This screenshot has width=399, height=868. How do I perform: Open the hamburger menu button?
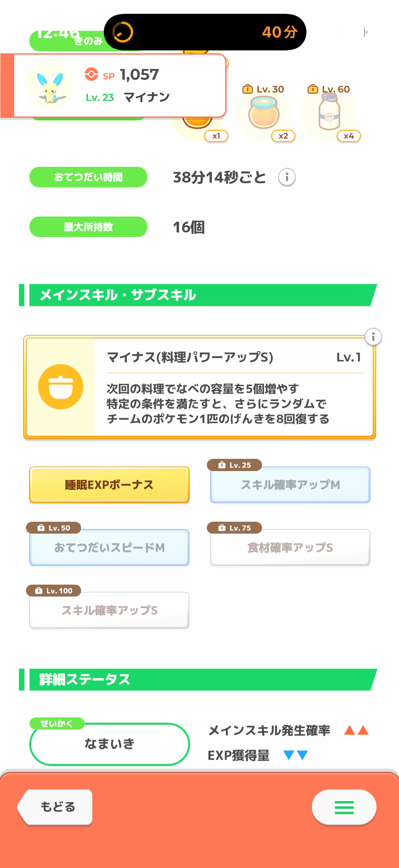click(344, 807)
